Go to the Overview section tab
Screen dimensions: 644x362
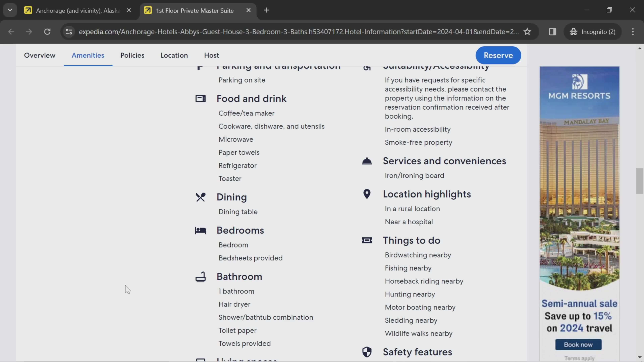click(40, 55)
